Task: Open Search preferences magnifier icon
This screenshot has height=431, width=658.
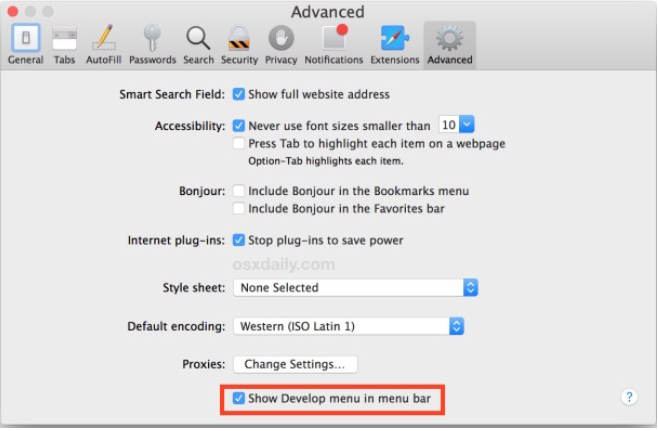Action: (198, 45)
